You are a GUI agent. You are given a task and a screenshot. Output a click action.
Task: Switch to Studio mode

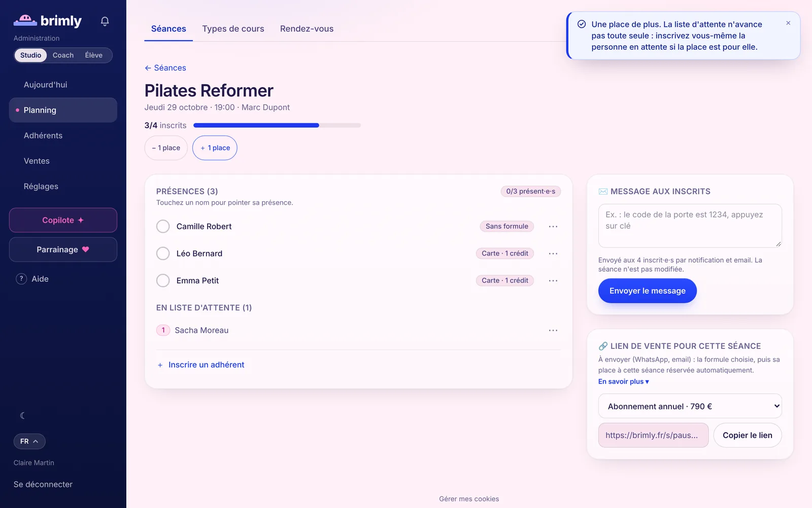click(x=31, y=55)
